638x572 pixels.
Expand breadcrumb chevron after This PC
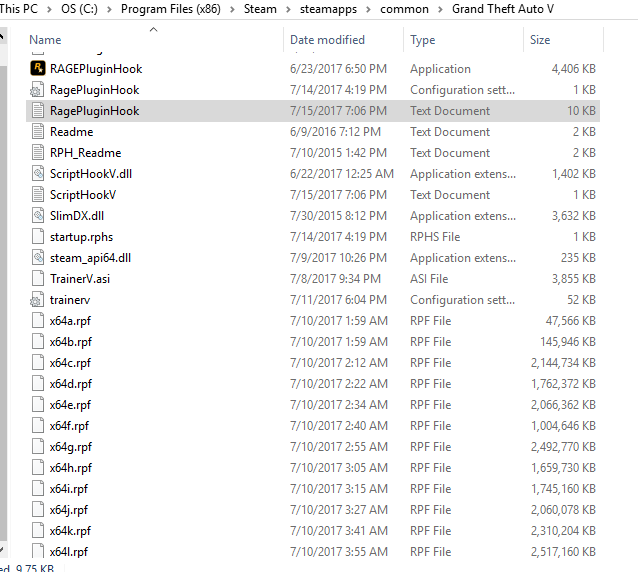49,9
